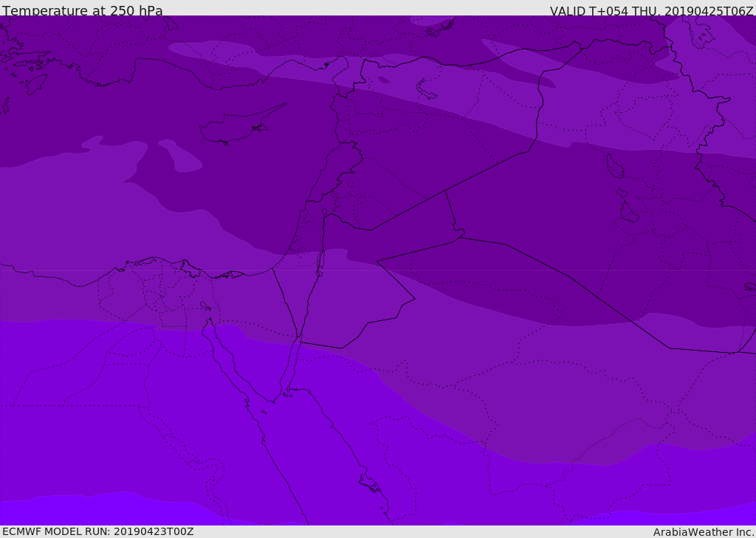This screenshot has height=538, width=756.
Task: Click the 'VALID T+054 THU. 20190425T06Z' label
Action: 651,10
